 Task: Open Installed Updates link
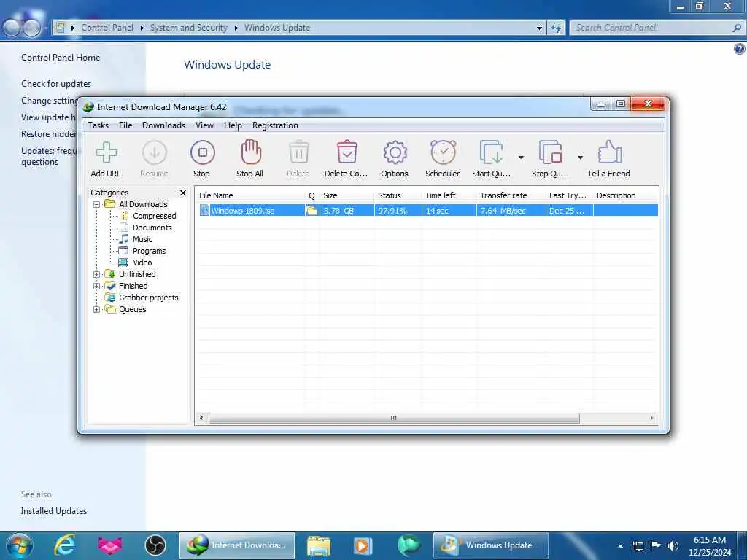coord(54,511)
